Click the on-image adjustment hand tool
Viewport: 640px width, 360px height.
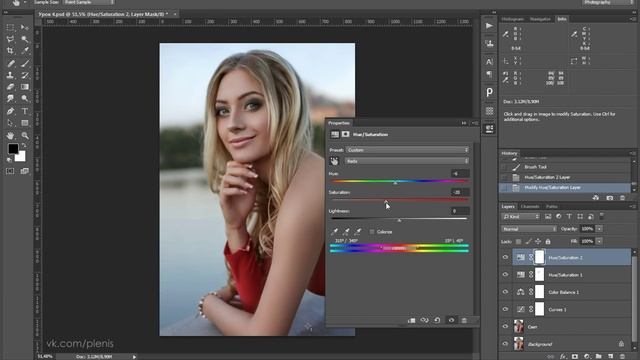coord(335,161)
